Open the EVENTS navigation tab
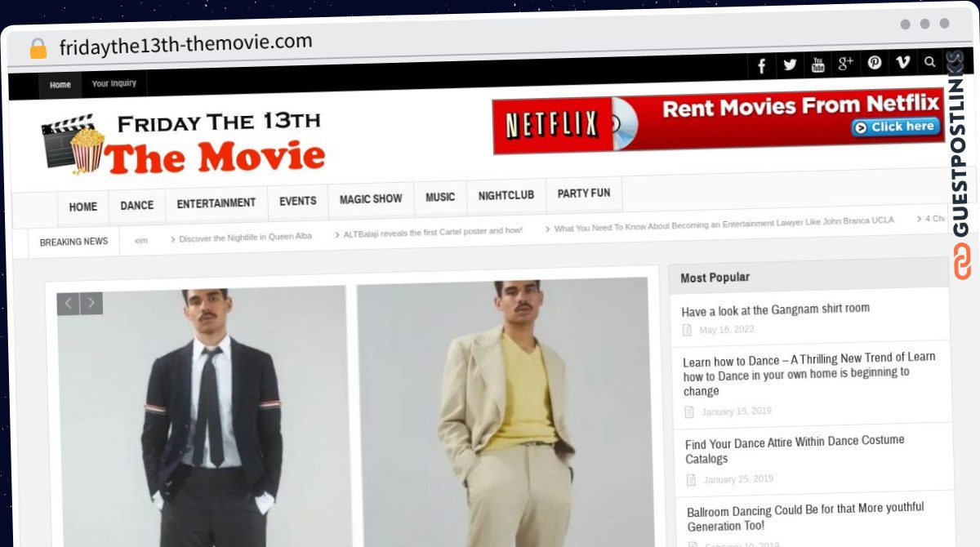The image size is (980, 547). [298, 201]
